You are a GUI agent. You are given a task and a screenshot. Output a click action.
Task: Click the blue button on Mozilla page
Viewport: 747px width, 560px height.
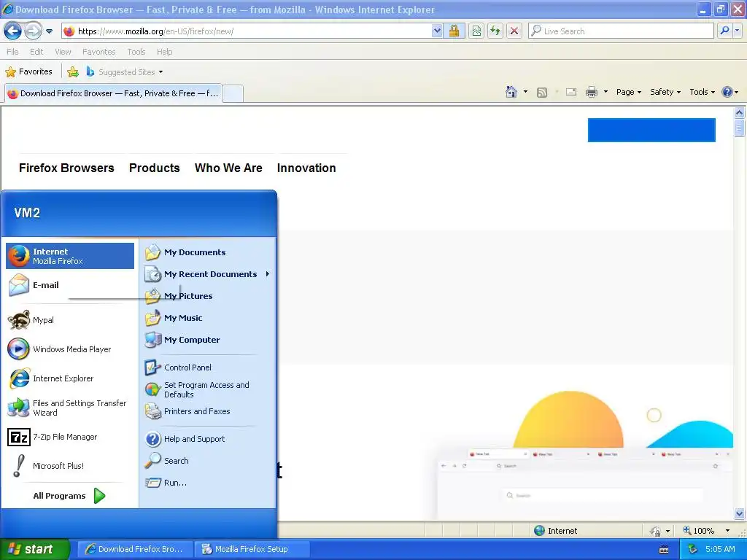(651, 130)
